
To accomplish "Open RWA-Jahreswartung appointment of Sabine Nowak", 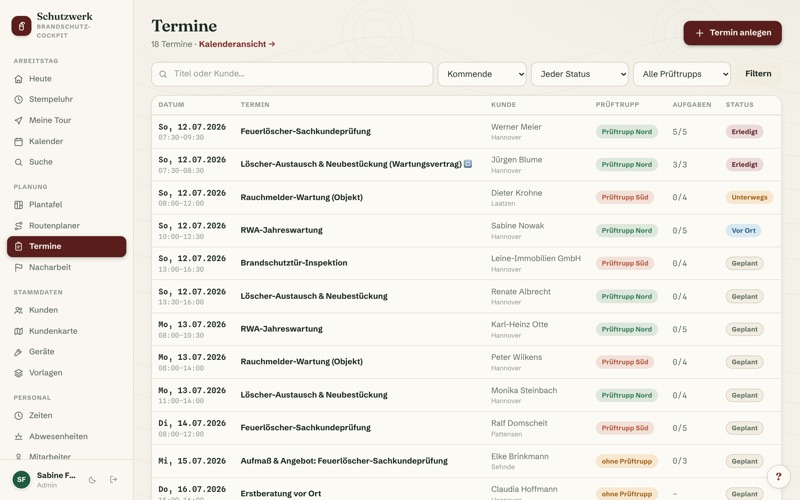I will click(281, 230).
